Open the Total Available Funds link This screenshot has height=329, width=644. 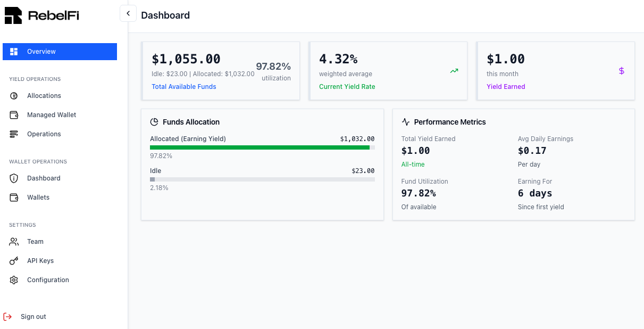[x=183, y=86]
